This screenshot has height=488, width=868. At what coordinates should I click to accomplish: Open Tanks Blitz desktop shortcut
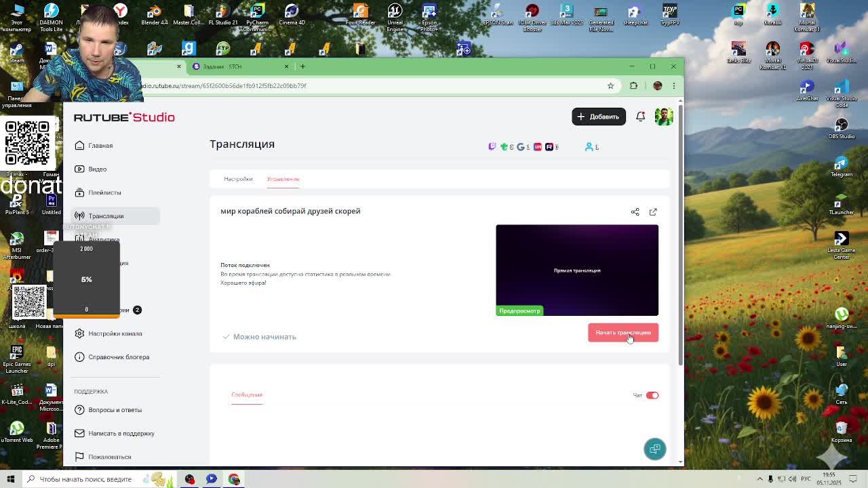pyautogui.click(x=738, y=52)
